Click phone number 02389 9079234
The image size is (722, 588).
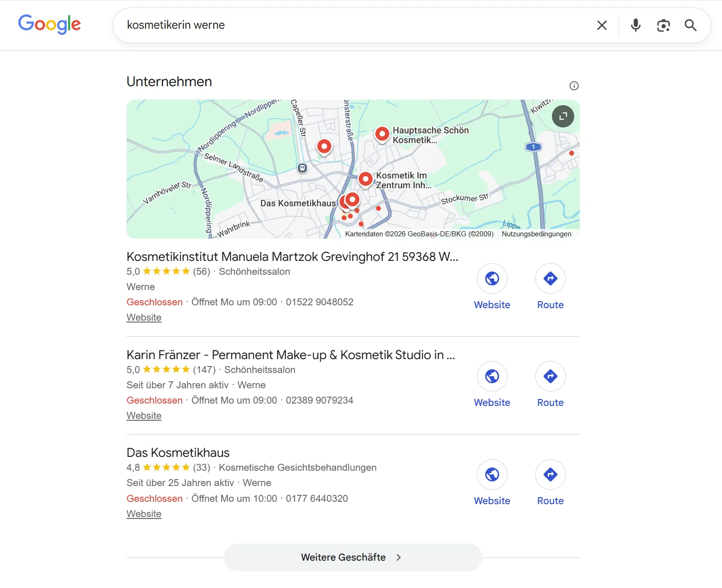coord(320,400)
